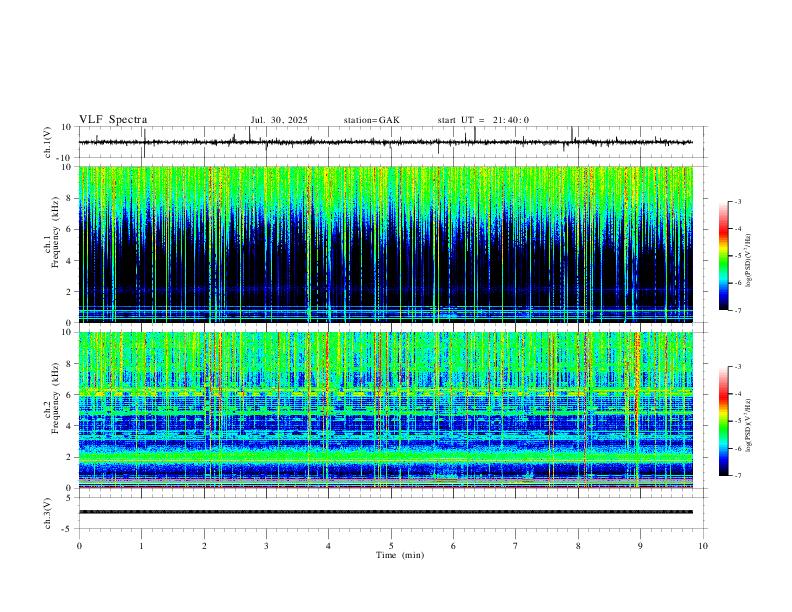This screenshot has width=792, height=612.
Task: Select the ch.1 spectrogram color scale bar
Action: click(723, 256)
